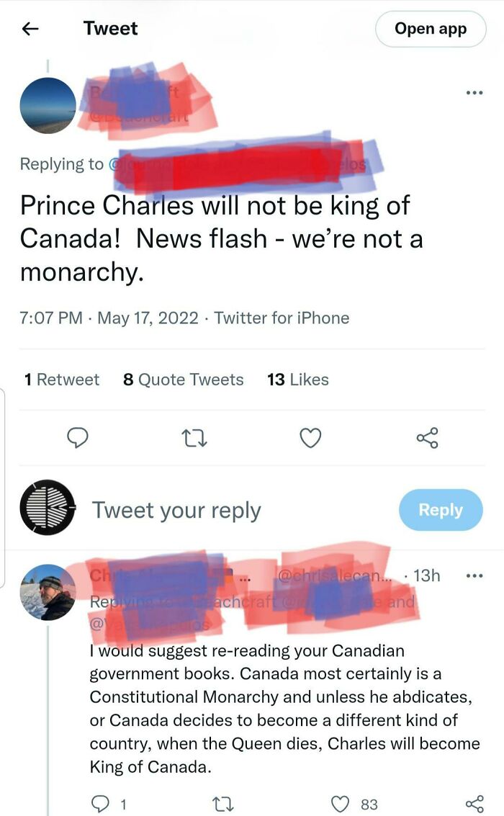Open the reply composer via speech bubble icon

coord(78,439)
